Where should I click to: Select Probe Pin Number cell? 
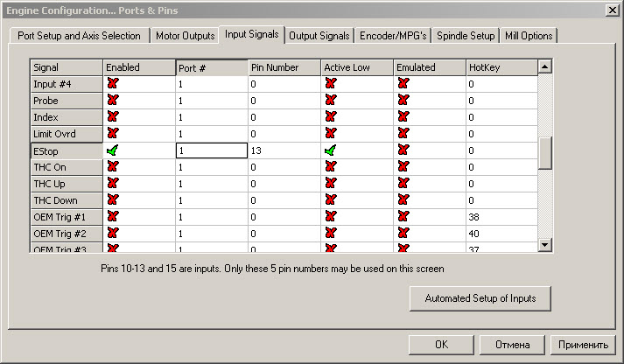coord(284,101)
